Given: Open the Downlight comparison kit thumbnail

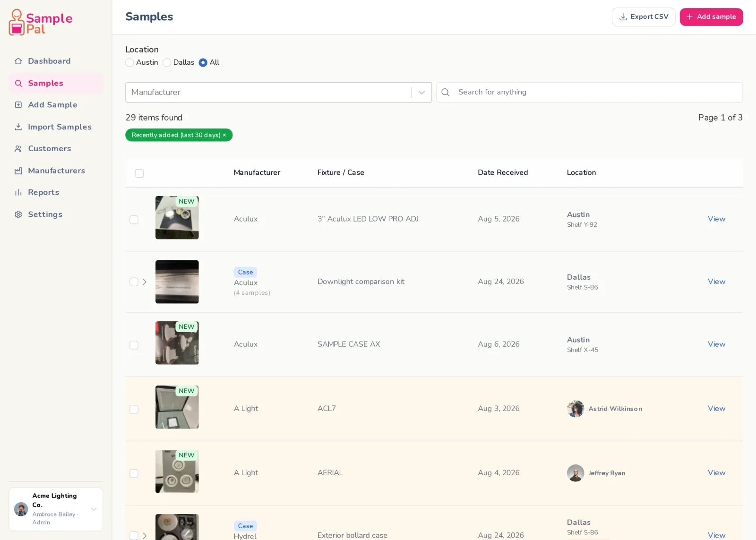Looking at the screenshot, I should 177,282.
